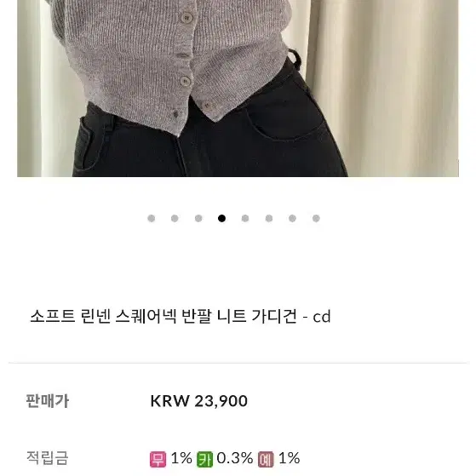This screenshot has height=476, width=476.
Task: Click the 1% value beside 무 icon
Action: pos(181,458)
